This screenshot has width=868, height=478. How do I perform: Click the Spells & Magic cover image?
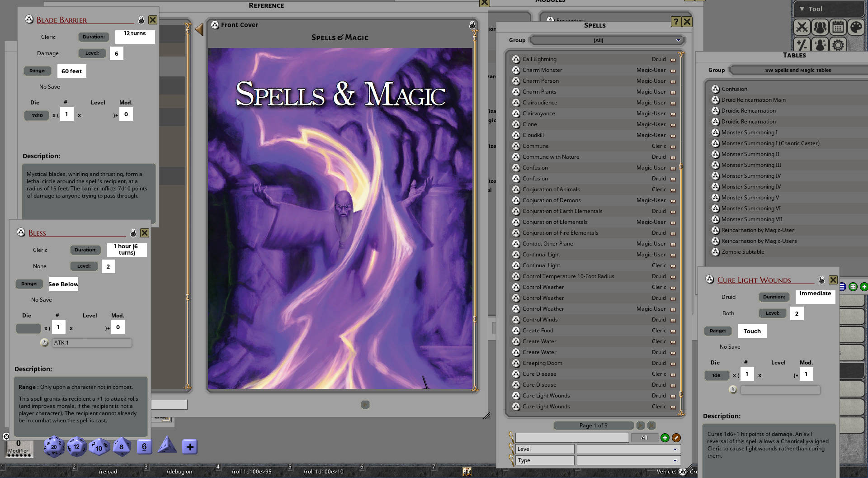pos(340,218)
